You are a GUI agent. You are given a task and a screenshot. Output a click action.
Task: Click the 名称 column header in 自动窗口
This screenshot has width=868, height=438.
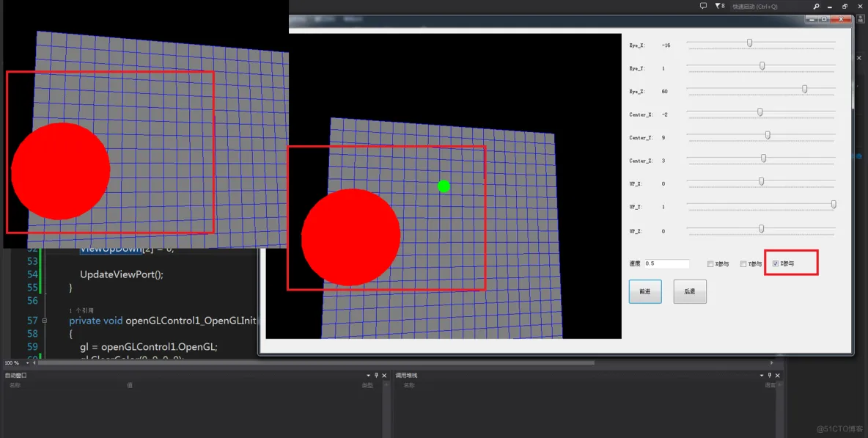point(15,385)
